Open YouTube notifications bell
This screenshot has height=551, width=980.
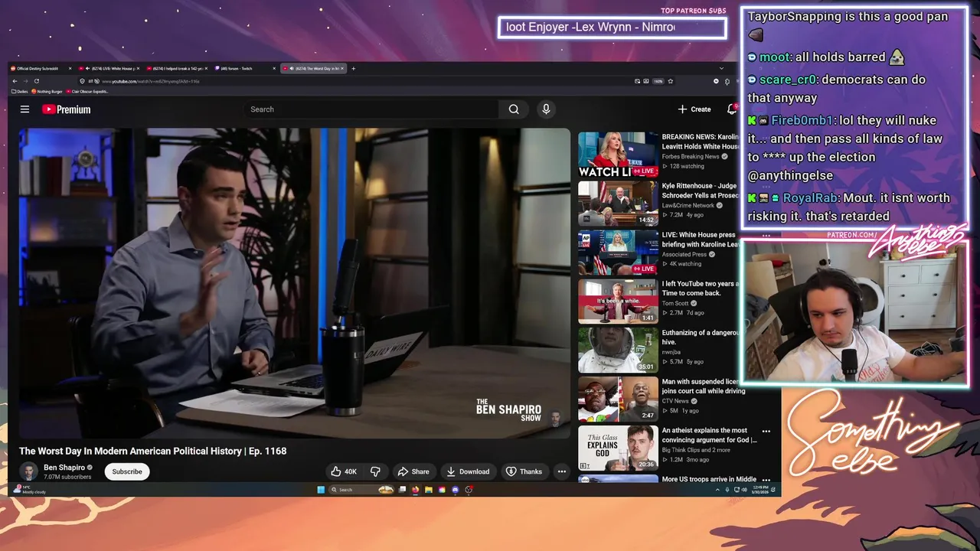pyautogui.click(x=732, y=109)
